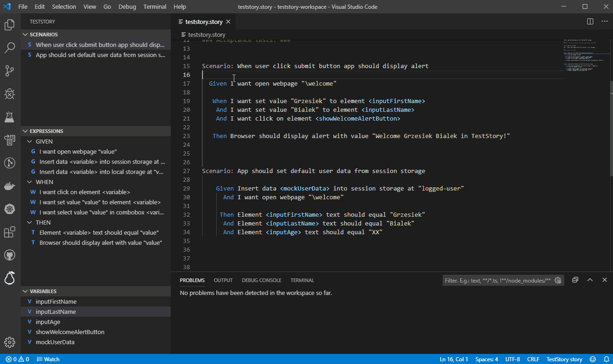Image resolution: width=613 pixels, height=364 pixels.
Task: Click the feedback smiley in status bar
Action: tap(593, 359)
